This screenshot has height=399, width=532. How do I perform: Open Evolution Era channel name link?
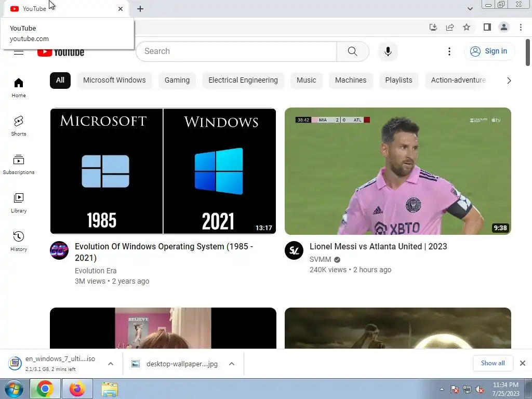pos(96,271)
